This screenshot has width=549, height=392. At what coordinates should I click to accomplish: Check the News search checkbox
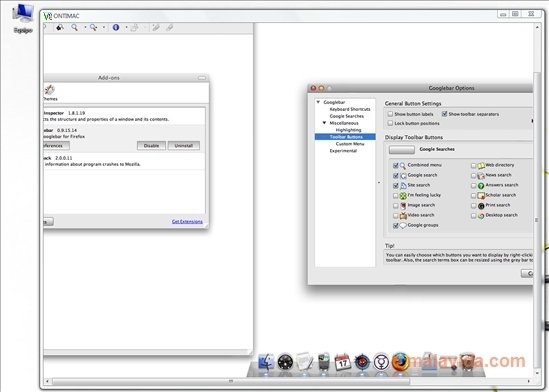coord(473,176)
